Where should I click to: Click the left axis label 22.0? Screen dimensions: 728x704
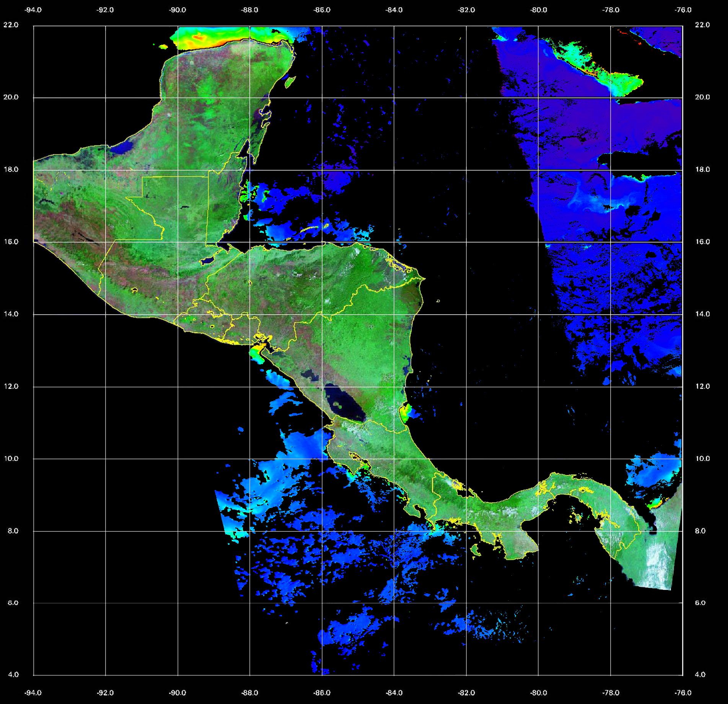pyautogui.click(x=11, y=25)
